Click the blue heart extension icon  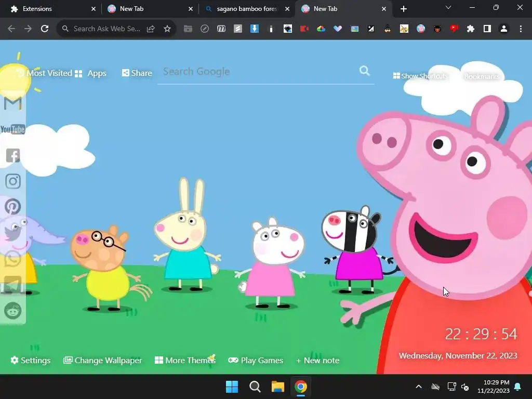tap(338, 29)
